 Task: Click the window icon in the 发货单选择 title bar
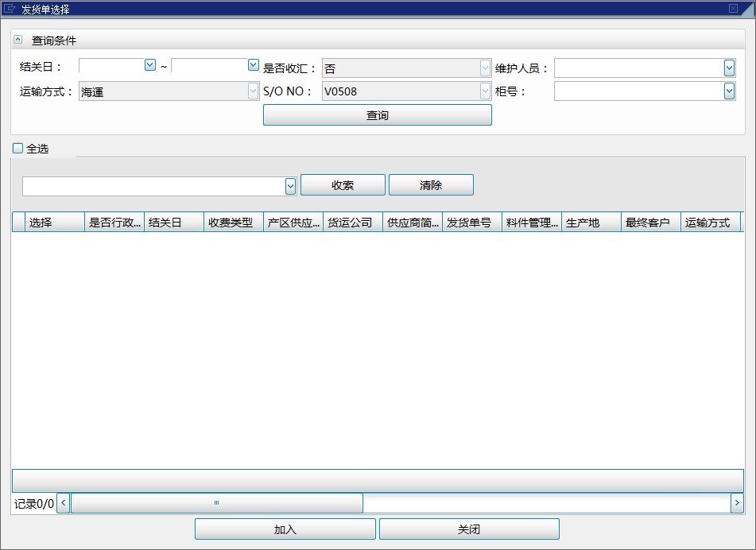10,9
